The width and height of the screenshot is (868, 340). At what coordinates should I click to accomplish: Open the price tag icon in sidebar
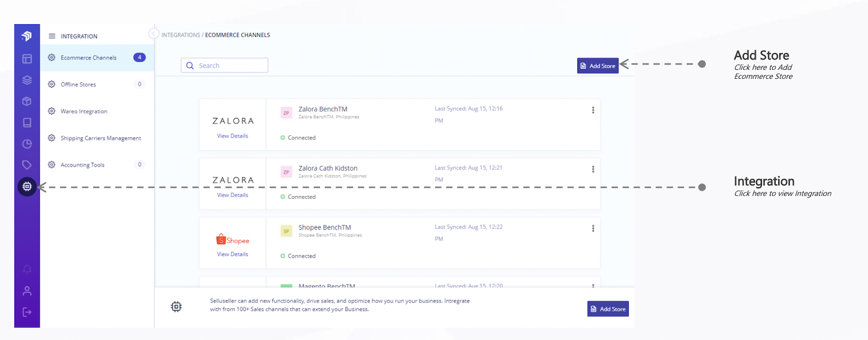point(27,165)
